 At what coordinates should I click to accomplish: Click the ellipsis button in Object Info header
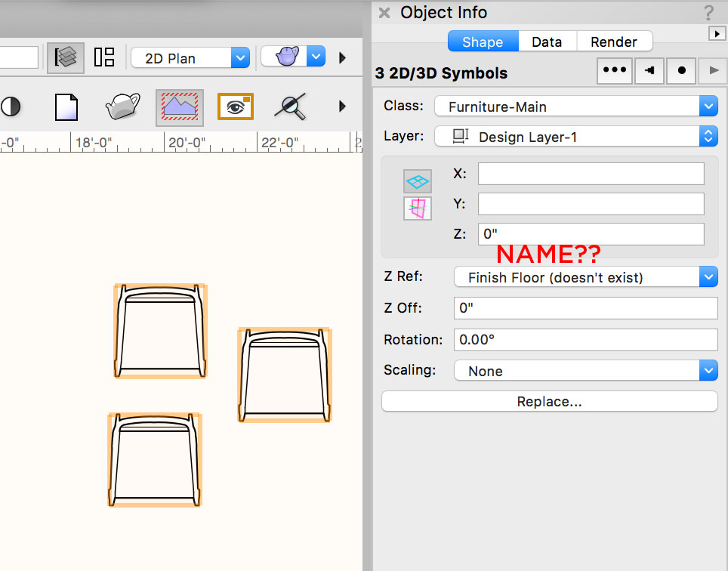[x=614, y=70]
